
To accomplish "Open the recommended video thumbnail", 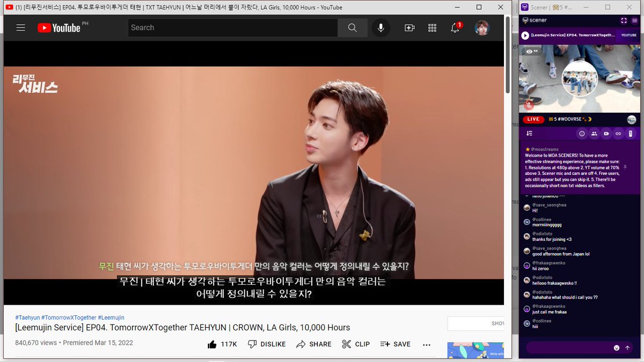I will click(x=475, y=350).
